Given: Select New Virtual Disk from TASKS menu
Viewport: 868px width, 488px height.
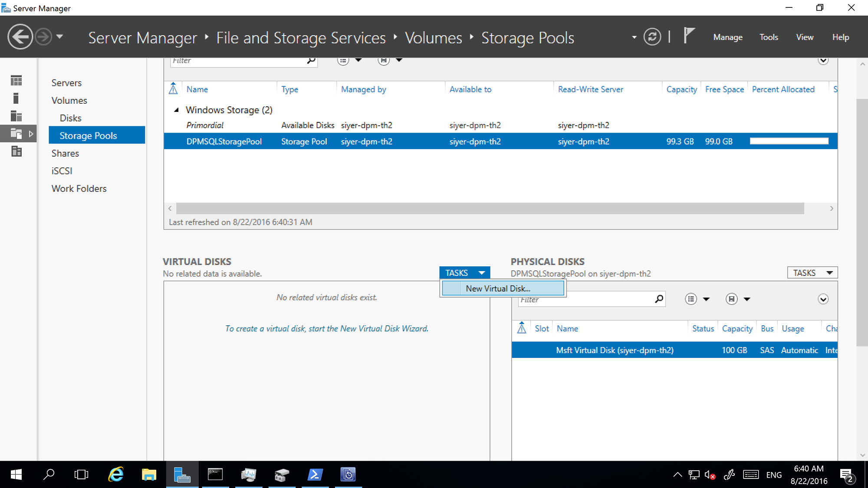Looking at the screenshot, I should coord(498,288).
